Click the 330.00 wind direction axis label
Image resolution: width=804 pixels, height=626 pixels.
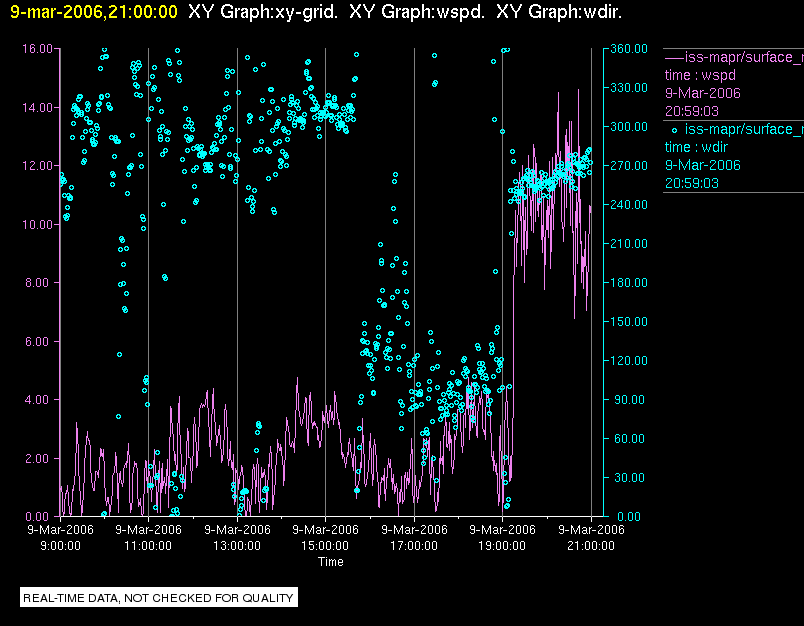click(x=629, y=88)
